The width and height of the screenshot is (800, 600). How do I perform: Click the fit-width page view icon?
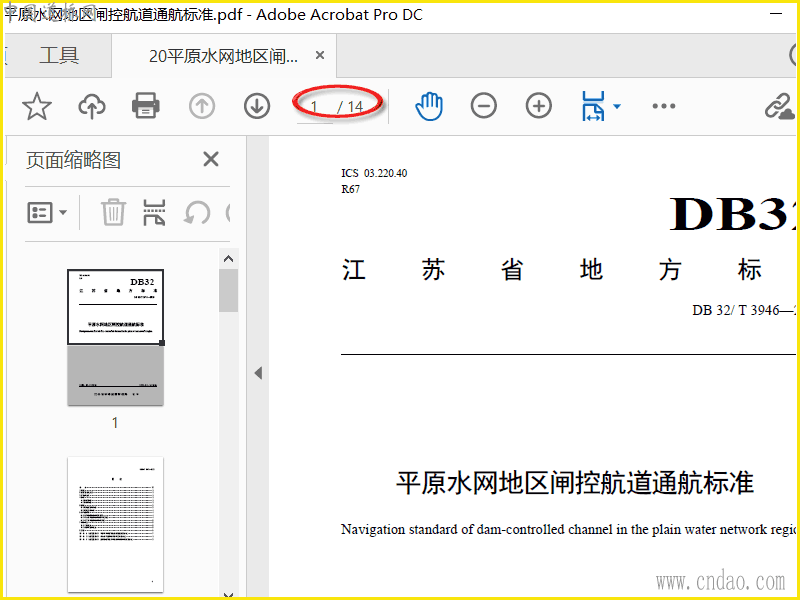(x=593, y=106)
